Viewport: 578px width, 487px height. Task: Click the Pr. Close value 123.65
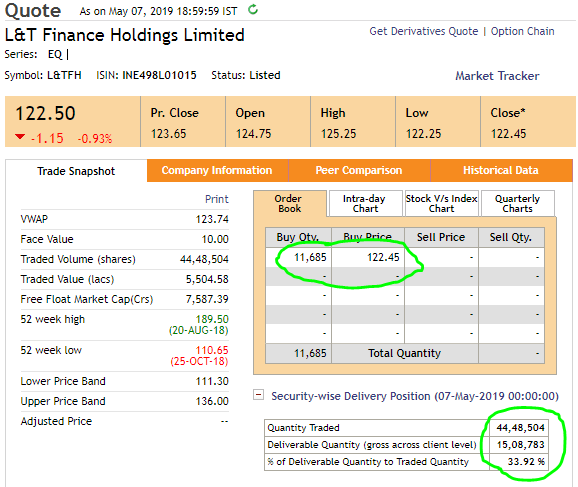point(168,133)
